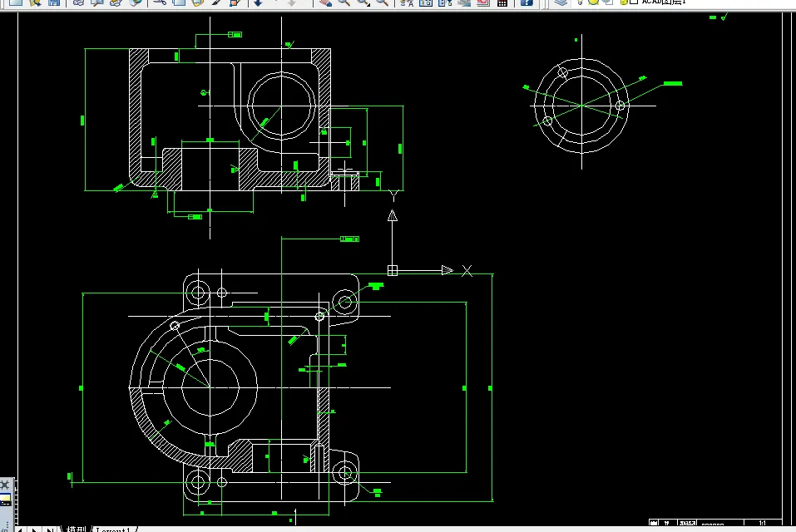This screenshot has width=796, height=532.
Task: Close the docked palette with X
Action: (5, 485)
